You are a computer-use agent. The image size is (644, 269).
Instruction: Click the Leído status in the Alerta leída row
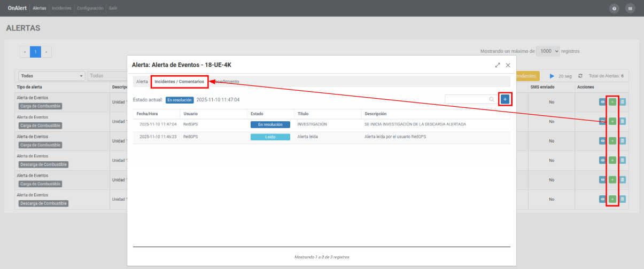click(x=270, y=137)
